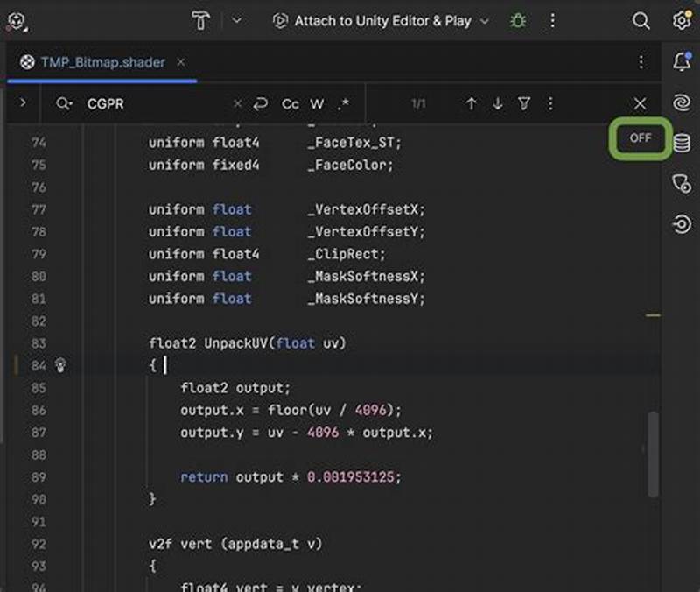Enable regex search mode
This screenshot has width=700, height=592.
(x=342, y=103)
